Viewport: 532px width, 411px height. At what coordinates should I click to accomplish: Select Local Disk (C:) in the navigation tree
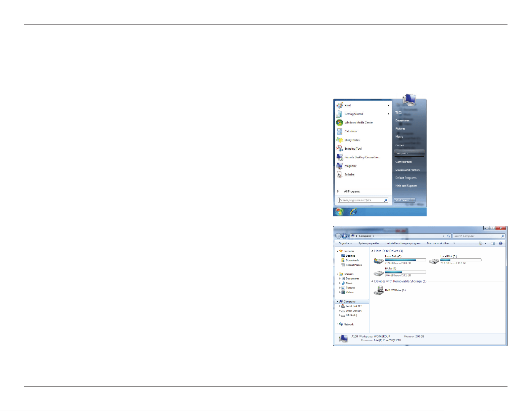click(352, 306)
